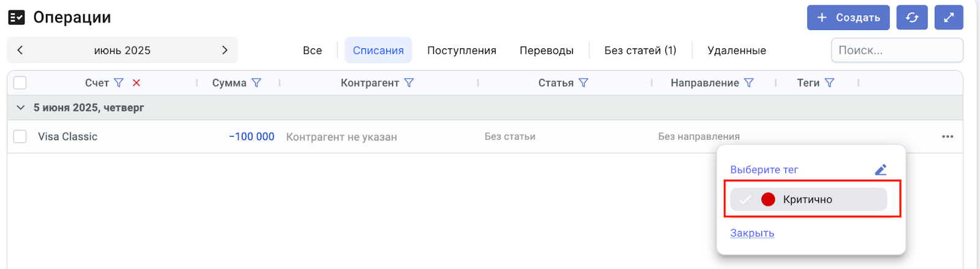This screenshot has height=269, width=980.
Task: Collapse the 5 июня 2025 date group
Action: pyautogui.click(x=21, y=108)
